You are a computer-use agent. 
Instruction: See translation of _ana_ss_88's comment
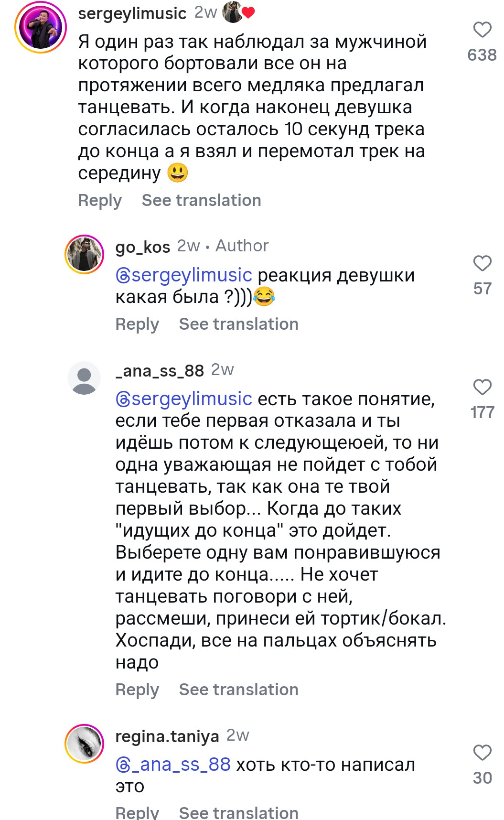point(238,690)
